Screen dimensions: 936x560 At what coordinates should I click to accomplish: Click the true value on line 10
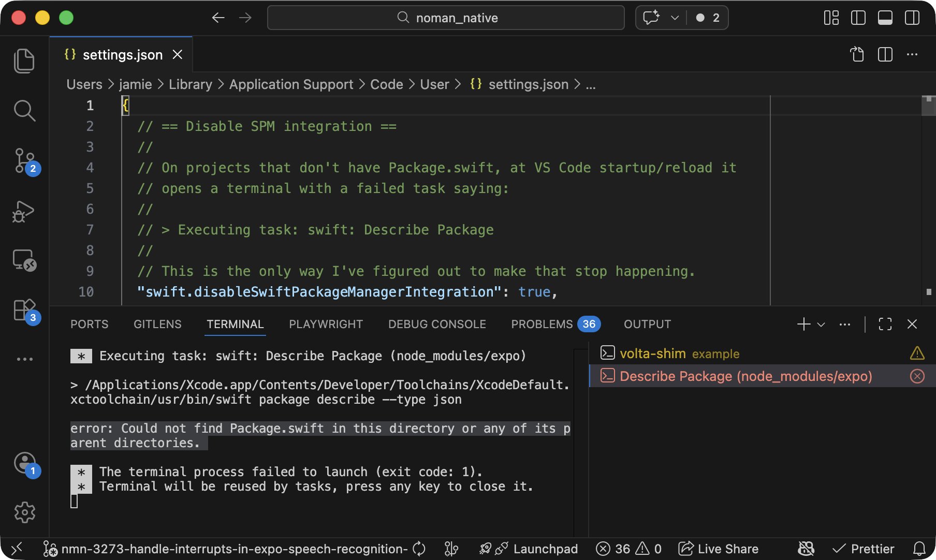pyautogui.click(x=534, y=292)
